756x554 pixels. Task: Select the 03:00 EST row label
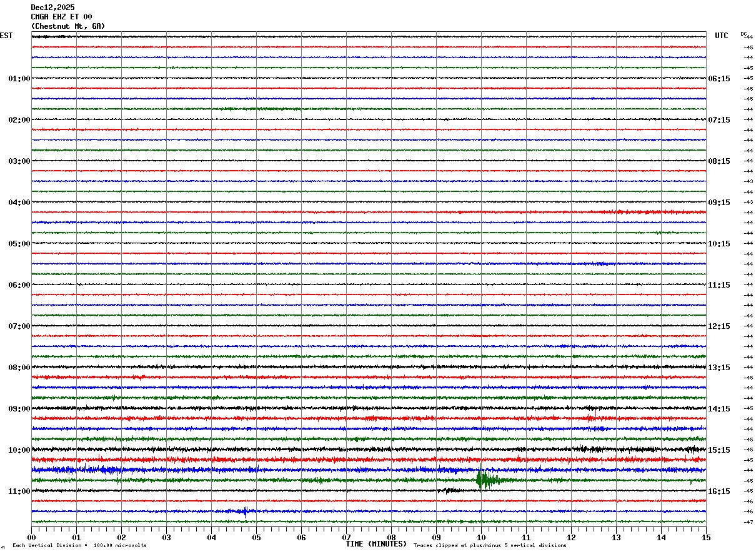point(19,161)
